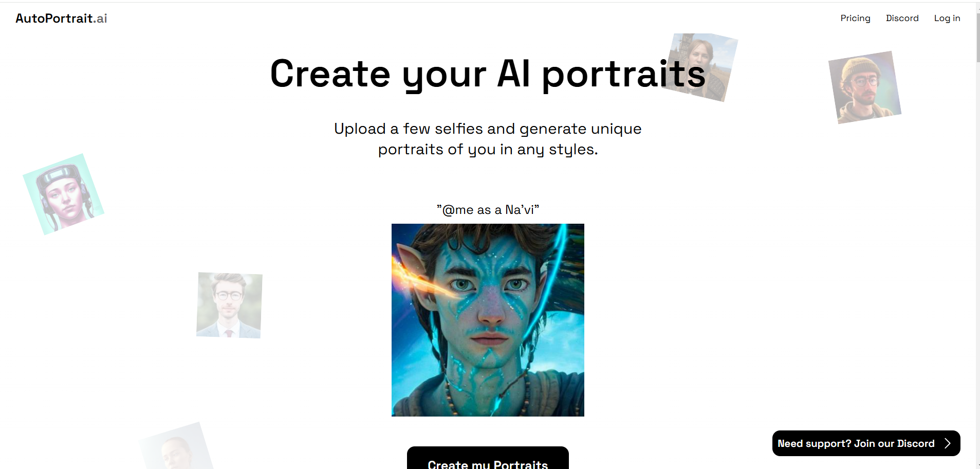Click the page vertical scrollbar thumb
Viewport: 980px width, 469px height.
(978, 37)
